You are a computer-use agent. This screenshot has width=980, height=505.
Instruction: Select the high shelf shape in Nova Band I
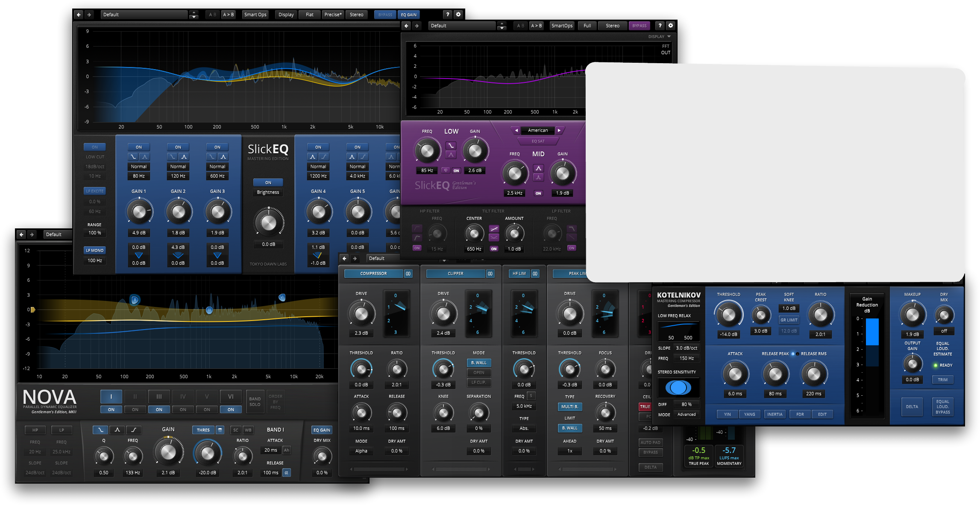tap(134, 430)
